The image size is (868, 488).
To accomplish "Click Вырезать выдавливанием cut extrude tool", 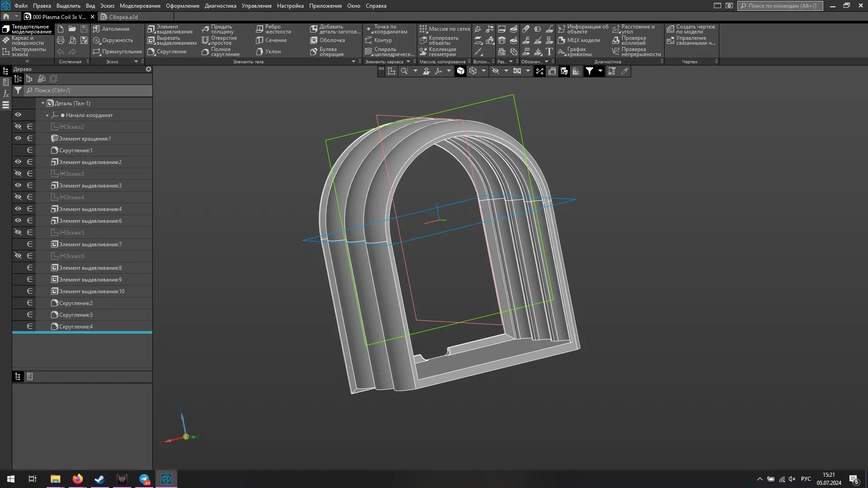I will (x=172, y=40).
